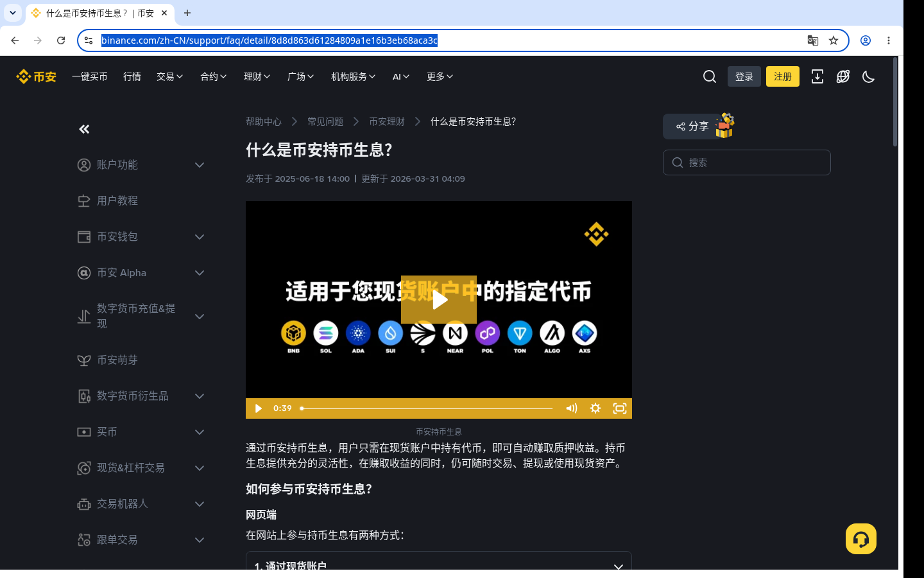Click the 搜索 help search field

(747, 162)
